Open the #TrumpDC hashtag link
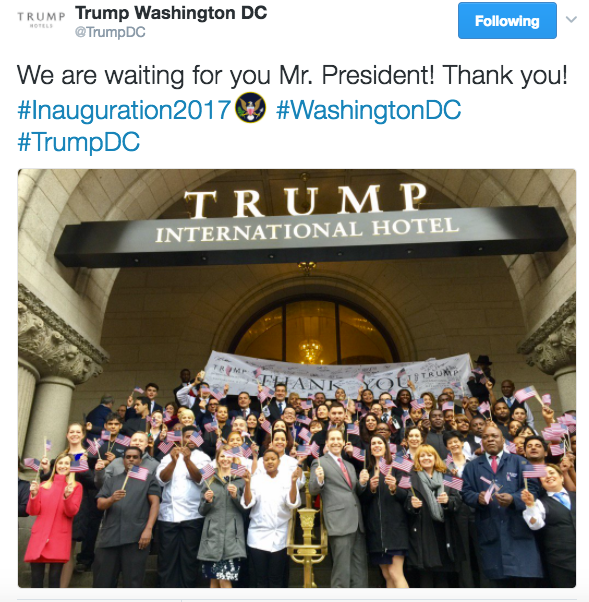 pos(79,142)
